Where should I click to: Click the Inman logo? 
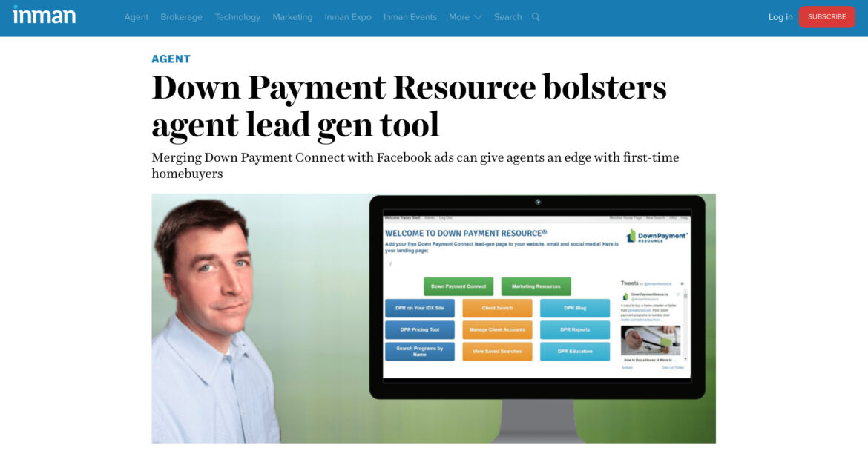45,15
